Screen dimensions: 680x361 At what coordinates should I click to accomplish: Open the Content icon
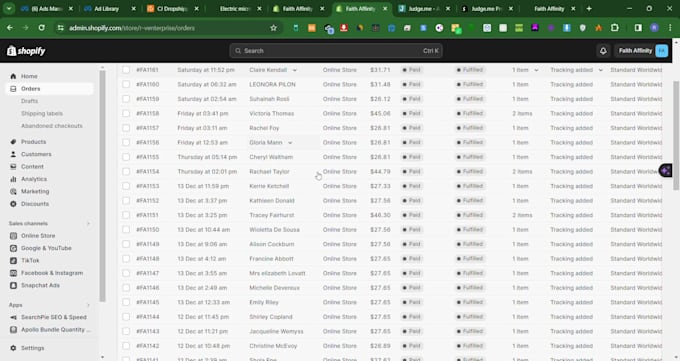pyautogui.click(x=13, y=167)
